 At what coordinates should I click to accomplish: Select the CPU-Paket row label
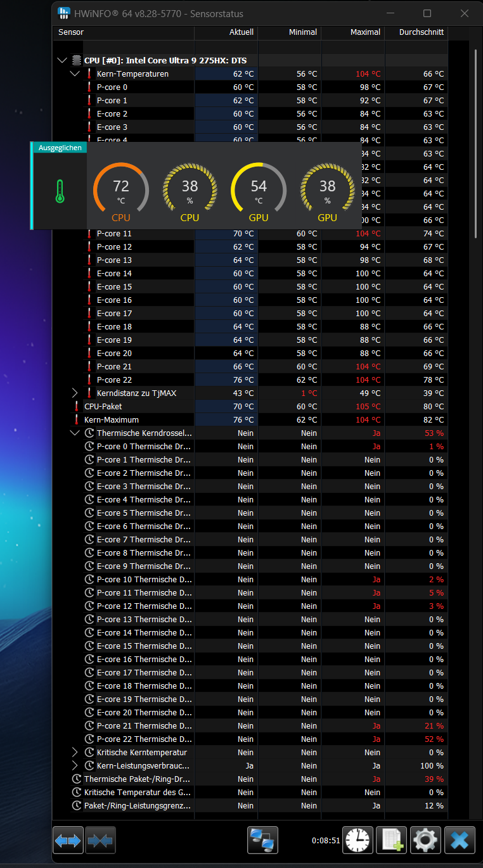(x=103, y=407)
